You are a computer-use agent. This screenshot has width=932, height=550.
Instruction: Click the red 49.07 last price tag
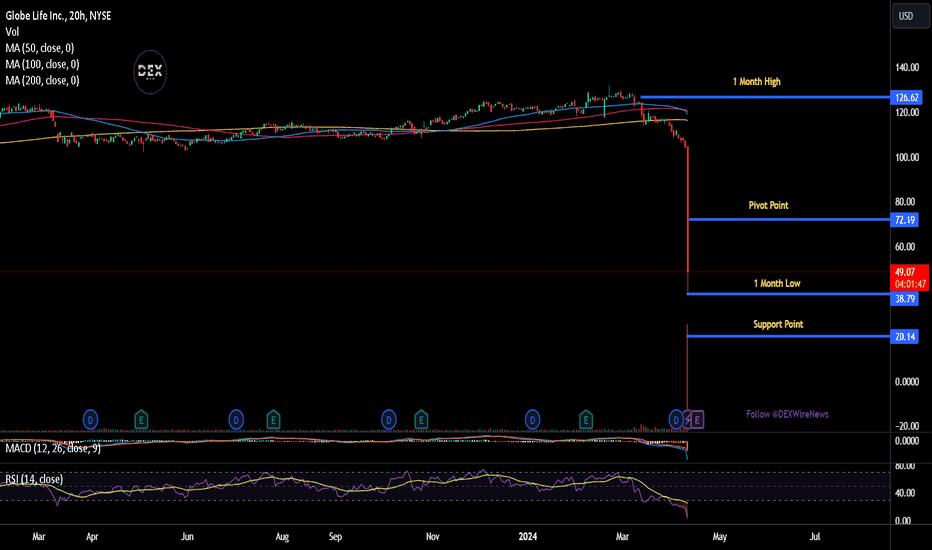[x=909, y=272]
